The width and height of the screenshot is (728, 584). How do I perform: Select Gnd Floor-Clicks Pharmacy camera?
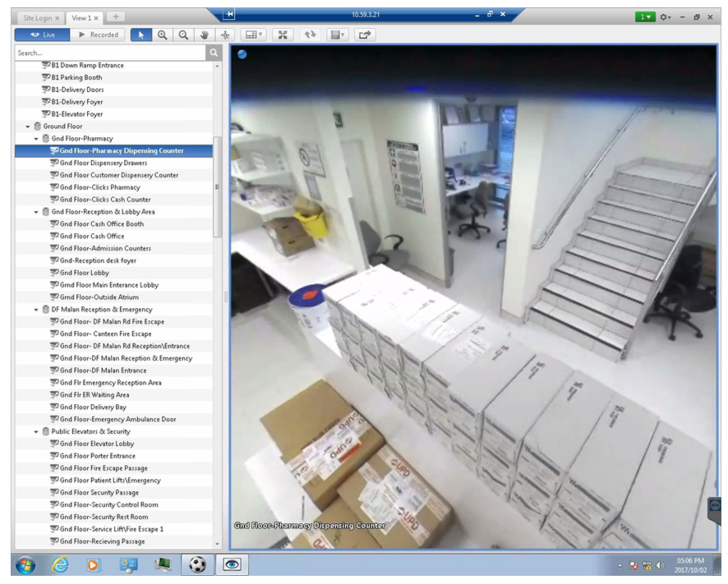pyautogui.click(x=99, y=187)
